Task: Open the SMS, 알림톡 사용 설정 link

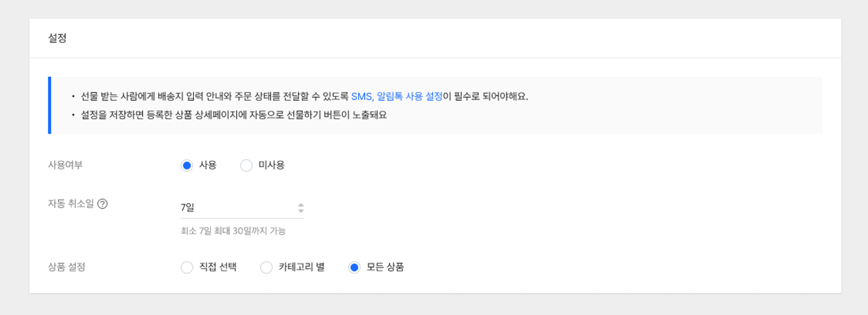Action: click(x=396, y=96)
